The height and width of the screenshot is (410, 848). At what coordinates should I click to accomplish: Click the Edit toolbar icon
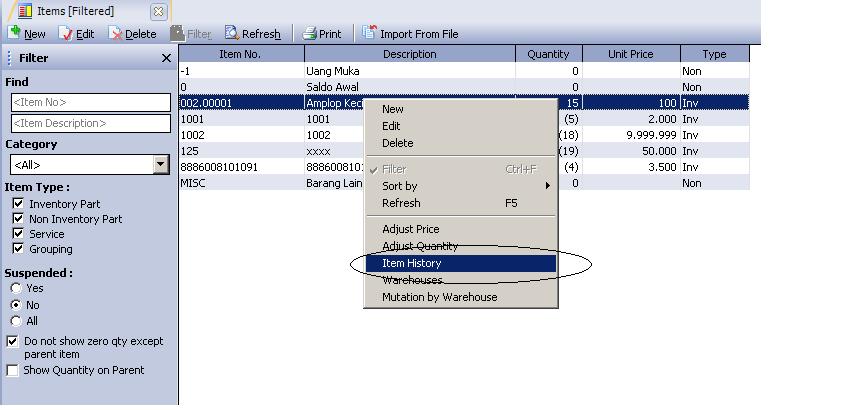(x=66, y=33)
